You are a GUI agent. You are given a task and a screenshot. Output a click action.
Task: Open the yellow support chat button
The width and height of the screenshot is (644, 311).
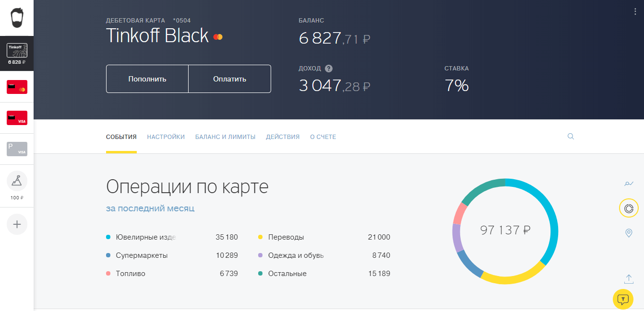point(623,299)
